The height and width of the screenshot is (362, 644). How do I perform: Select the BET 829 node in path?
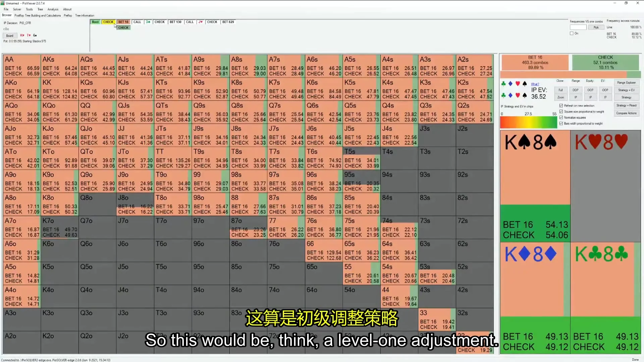click(228, 22)
